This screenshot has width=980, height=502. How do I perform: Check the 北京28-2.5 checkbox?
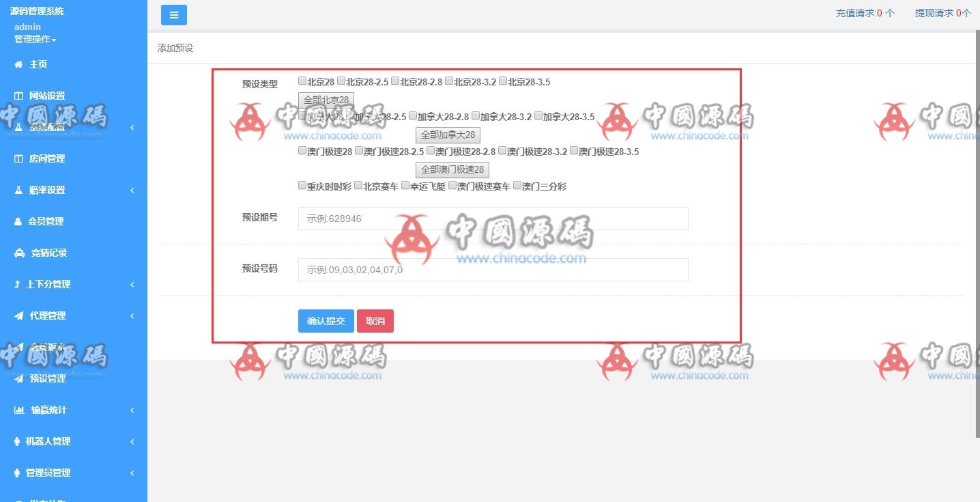click(x=341, y=81)
